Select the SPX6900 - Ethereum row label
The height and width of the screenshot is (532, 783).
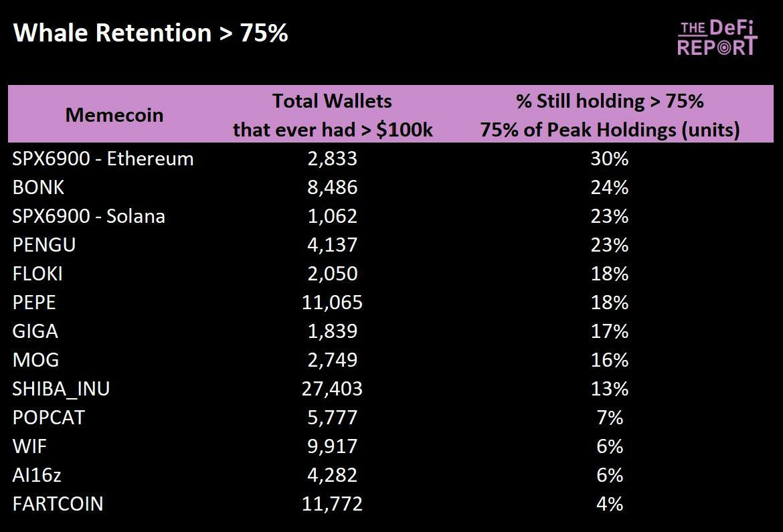(103, 159)
